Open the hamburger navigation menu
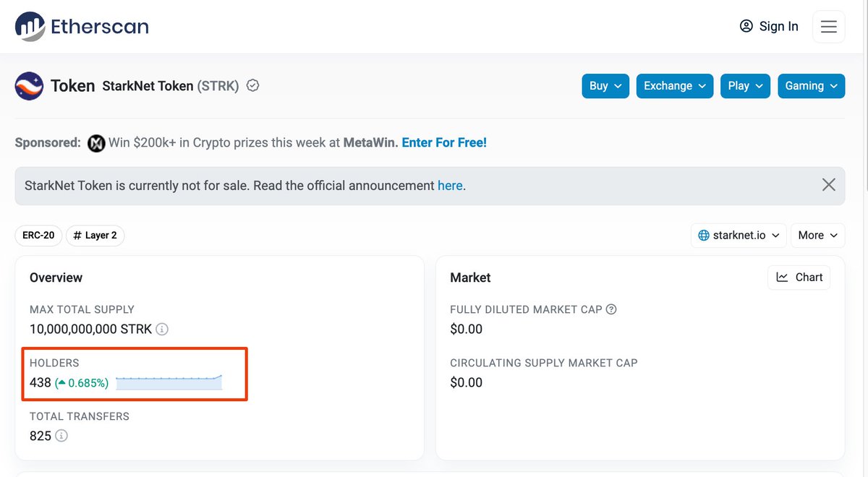Image resolution: width=868 pixels, height=477 pixels. [x=829, y=27]
